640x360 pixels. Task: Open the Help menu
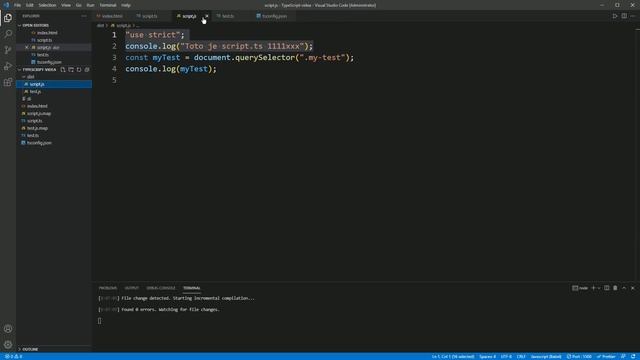pos(126,5)
